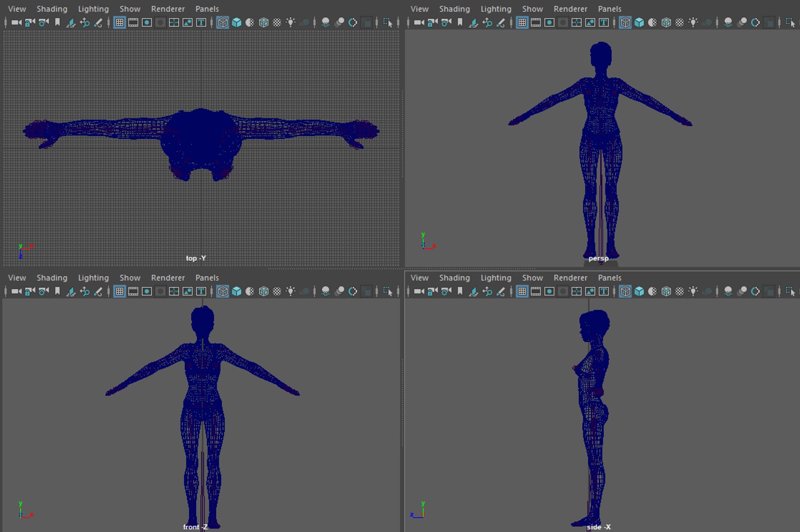Toggle Grid display in top view panel

pyautogui.click(x=119, y=23)
